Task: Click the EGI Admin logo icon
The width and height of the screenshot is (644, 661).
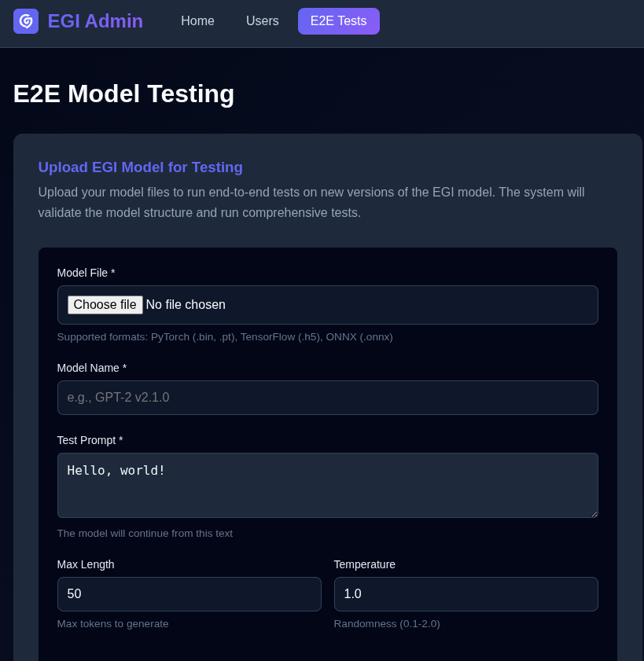Action: [26, 21]
